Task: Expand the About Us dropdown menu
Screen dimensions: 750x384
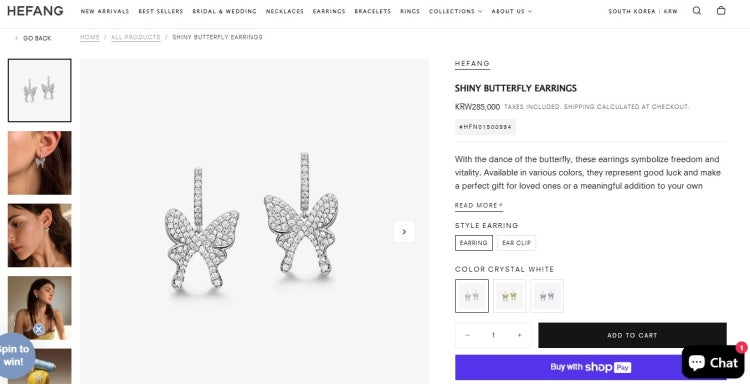Action: point(511,11)
